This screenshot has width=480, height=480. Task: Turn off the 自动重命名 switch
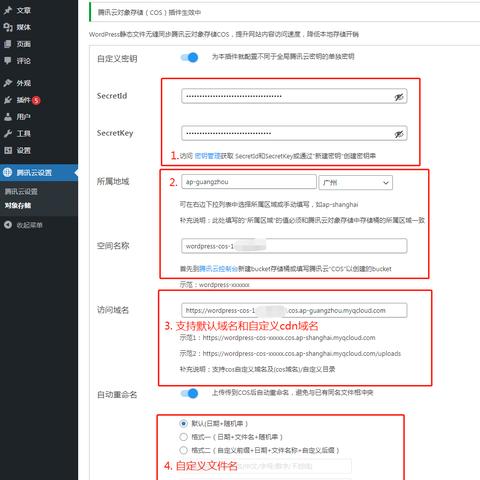pos(189,394)
